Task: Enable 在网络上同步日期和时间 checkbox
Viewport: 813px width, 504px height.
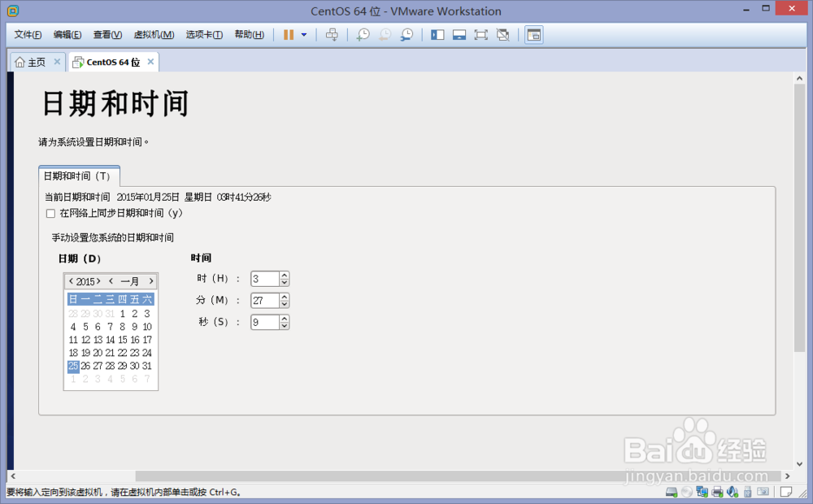Action: [50, 213]
